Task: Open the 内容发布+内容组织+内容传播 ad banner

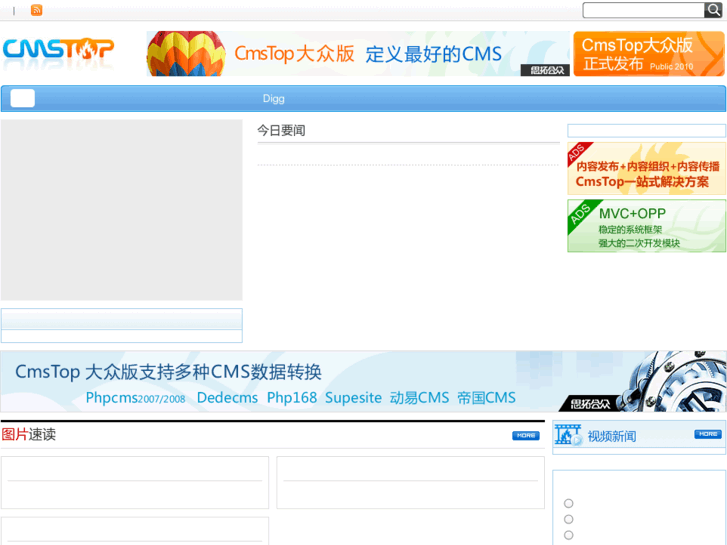Action: pyautogui.click(x=646, y=168)
